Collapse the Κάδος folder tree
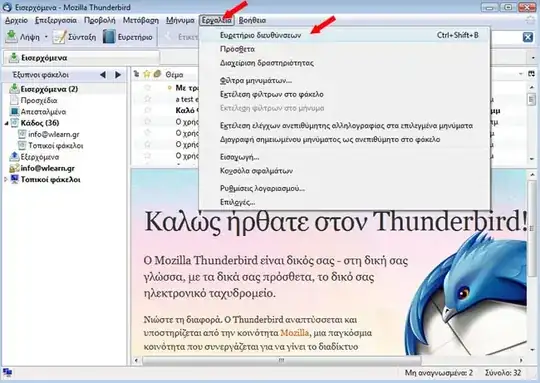This screenshot has width=540, height=383. pos(6,123)
